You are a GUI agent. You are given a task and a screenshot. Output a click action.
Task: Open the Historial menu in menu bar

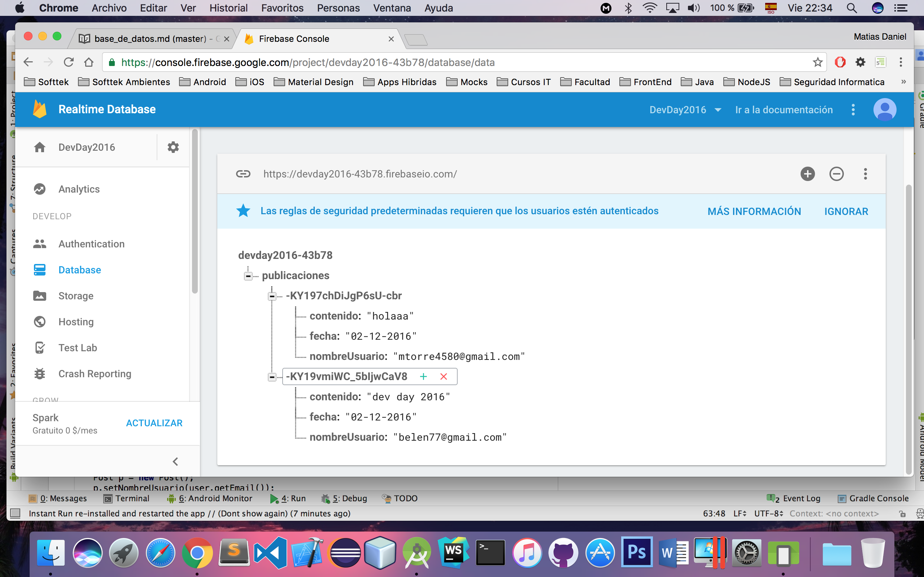228,8
